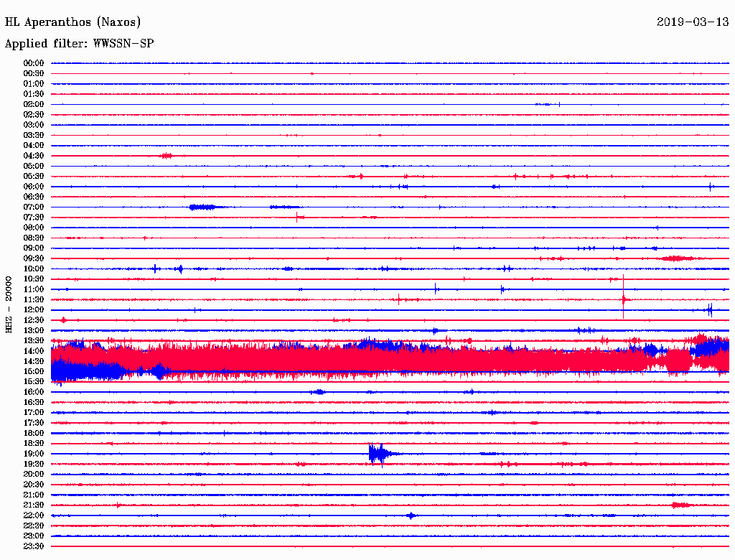The width and height of the screenshot is (735, 560).
Task: Click the 07:30 time label
Action: [34, 217]
